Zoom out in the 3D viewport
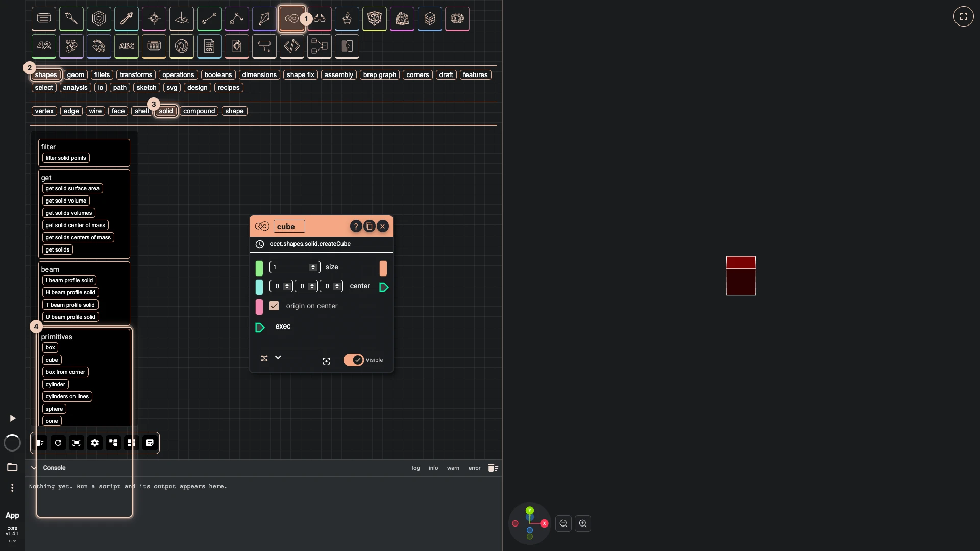Viewport: 980px width, 551px height. pos(563,523)
